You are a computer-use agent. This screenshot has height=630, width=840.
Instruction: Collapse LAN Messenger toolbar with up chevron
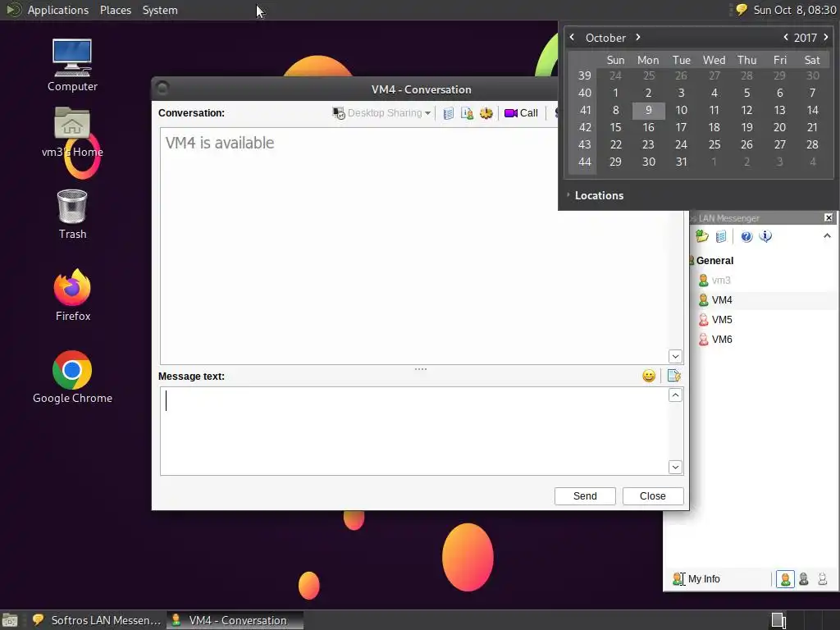click(x=827, y=235)
